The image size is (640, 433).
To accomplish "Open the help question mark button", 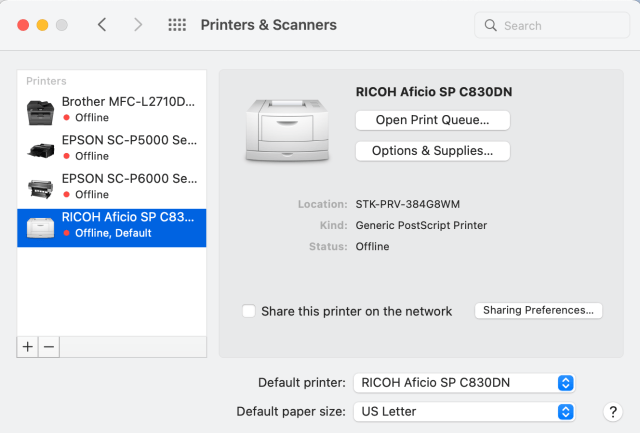I will (x=614, y=411).
